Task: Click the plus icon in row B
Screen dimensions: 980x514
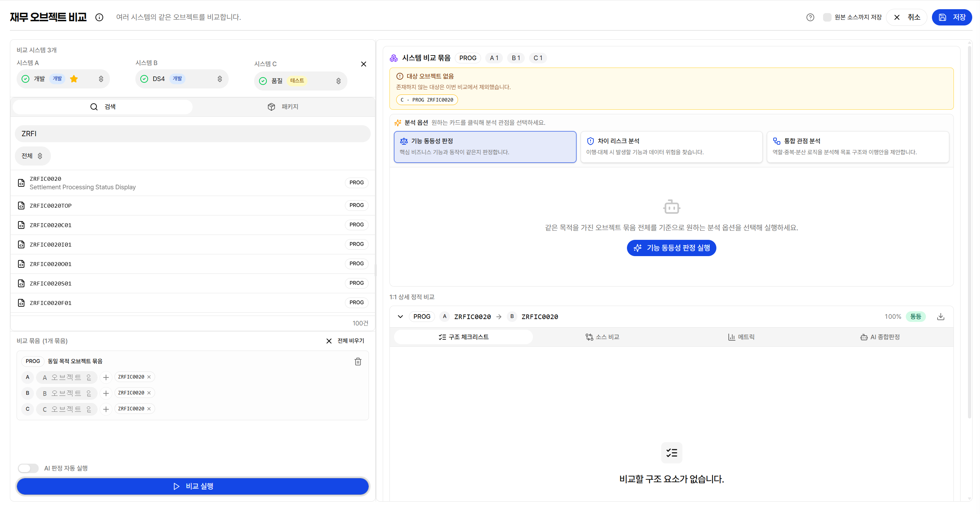Action: point(106,393)
